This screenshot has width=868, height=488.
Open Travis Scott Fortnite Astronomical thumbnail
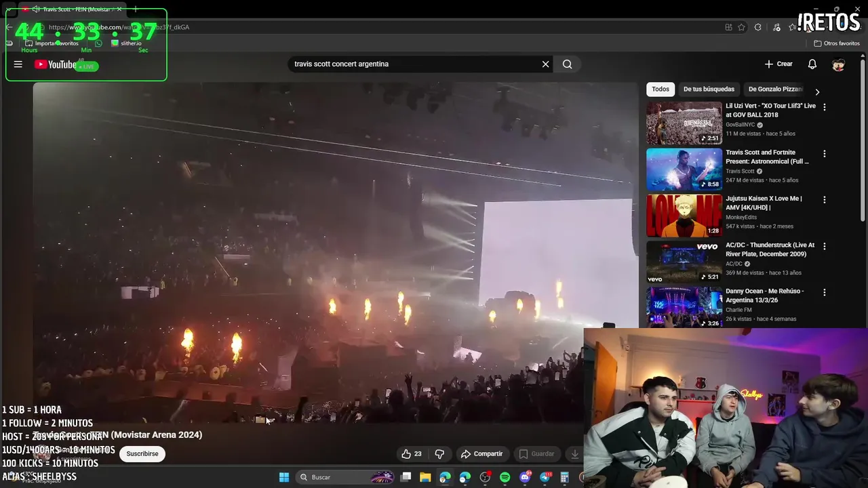684,169
